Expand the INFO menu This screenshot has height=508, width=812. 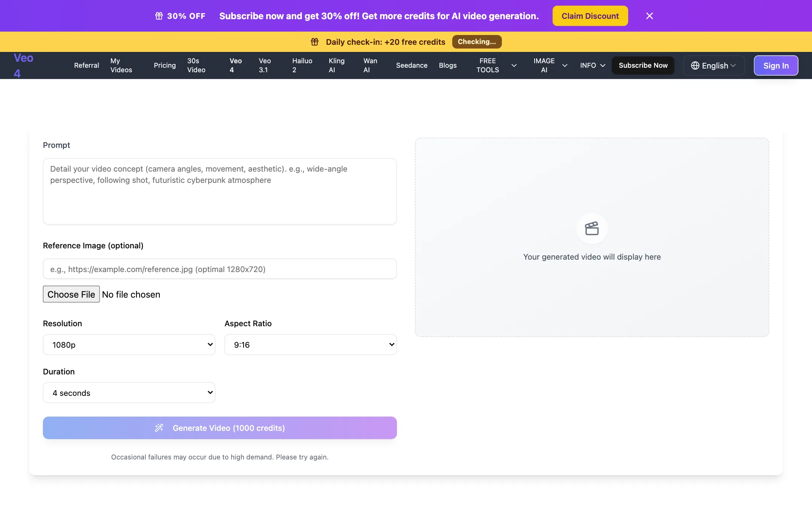pos(592,65)
